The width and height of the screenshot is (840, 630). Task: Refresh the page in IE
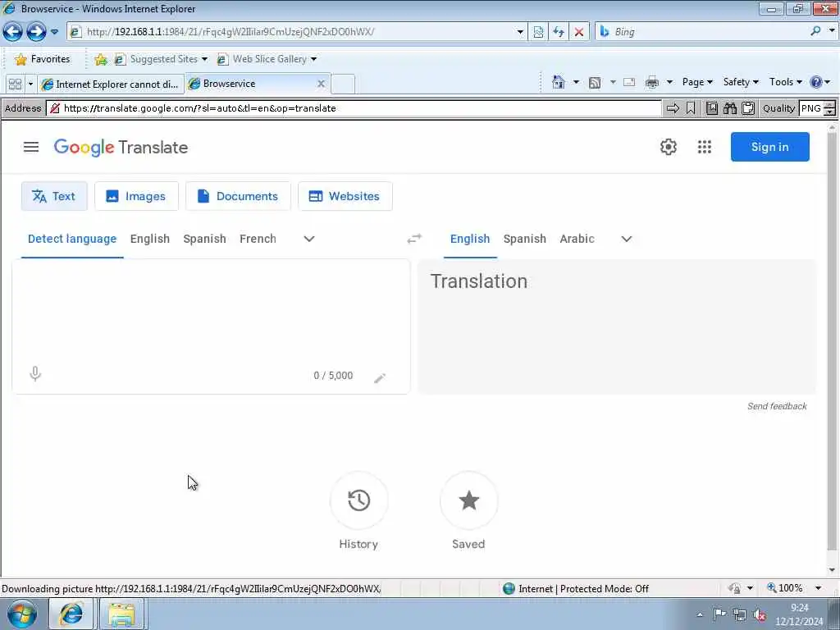click(559, 32)
